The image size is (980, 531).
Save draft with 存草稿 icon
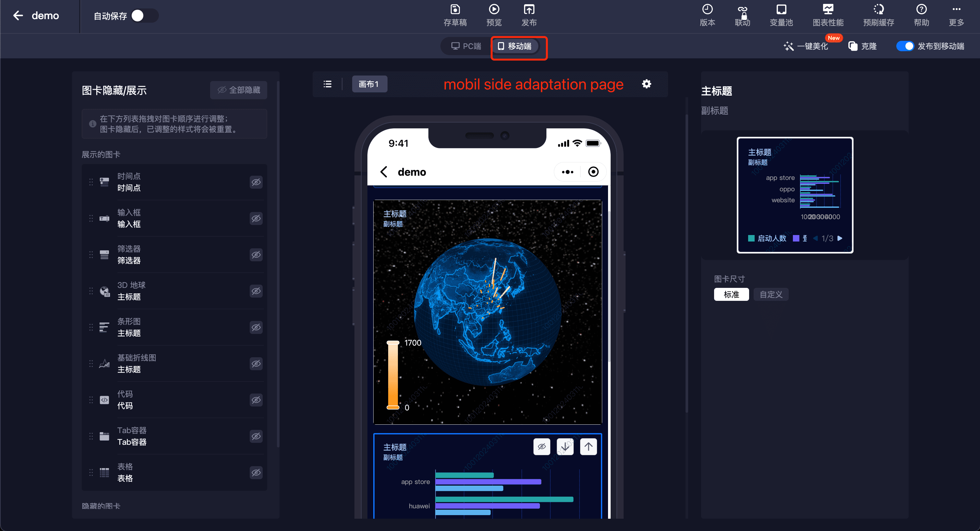[x=455, y=15]
